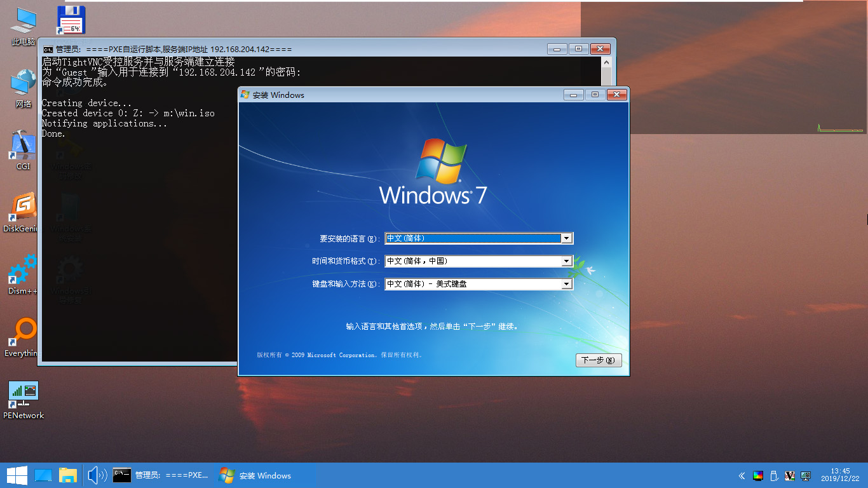
Task: Click the 'Notifying applications...' console line
Action: click(x=105, y=123)
